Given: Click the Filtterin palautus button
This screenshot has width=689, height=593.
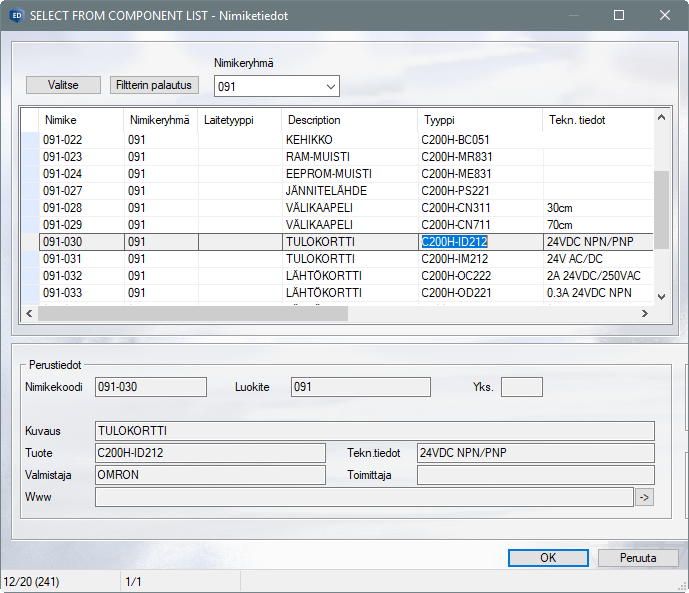Looking at the screenshot, I should pos(156,85).
